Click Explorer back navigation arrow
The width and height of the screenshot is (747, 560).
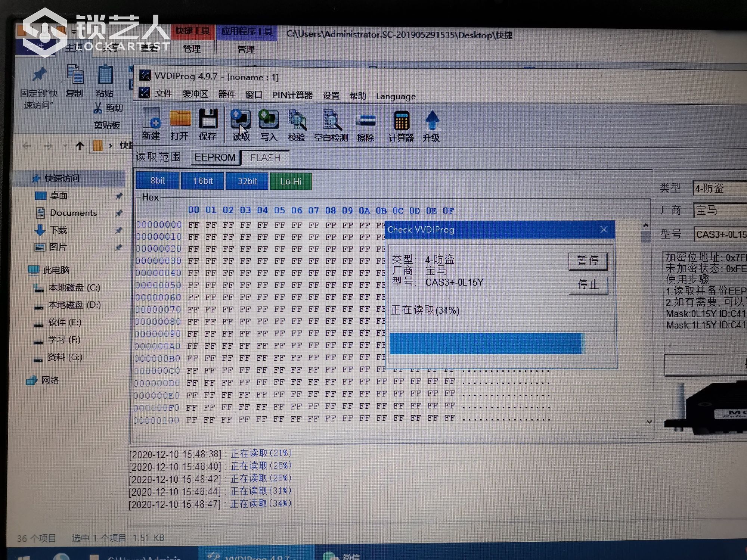pos(27,146)
